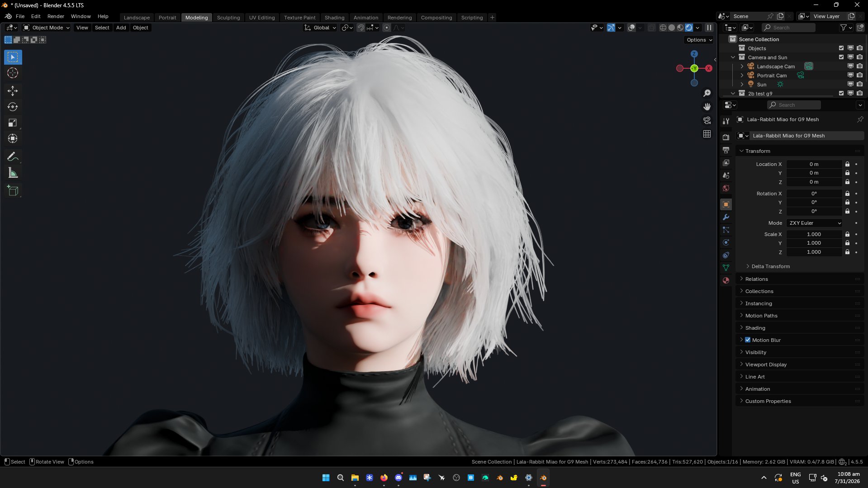Activate the Select Box tool
Viewport: 868px width, 488px height.
[x=13, y=57]
